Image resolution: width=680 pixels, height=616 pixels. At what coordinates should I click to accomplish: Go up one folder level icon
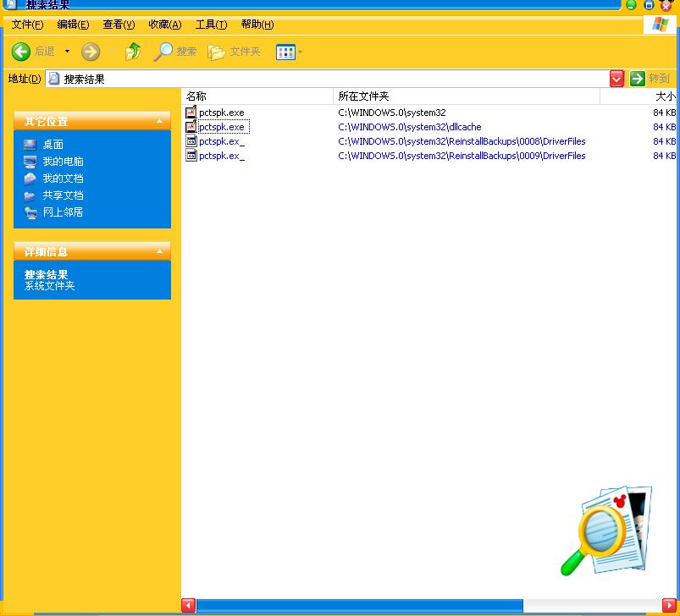click(133, 52)
